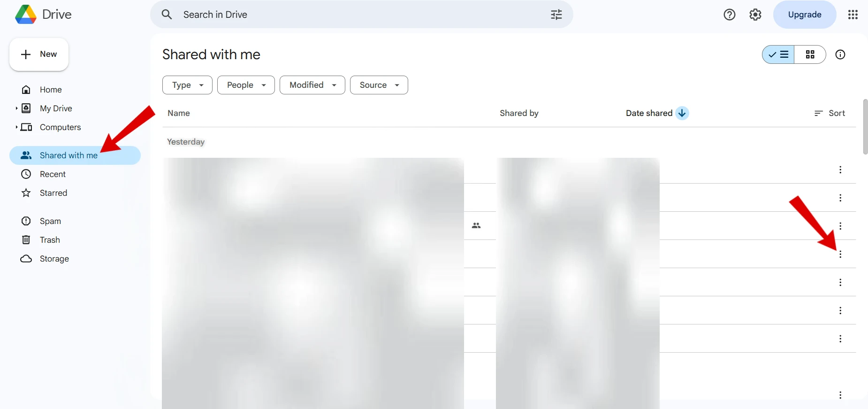868x409 pixels.
Task: Show the view details info icon
Action: [840, 54]
